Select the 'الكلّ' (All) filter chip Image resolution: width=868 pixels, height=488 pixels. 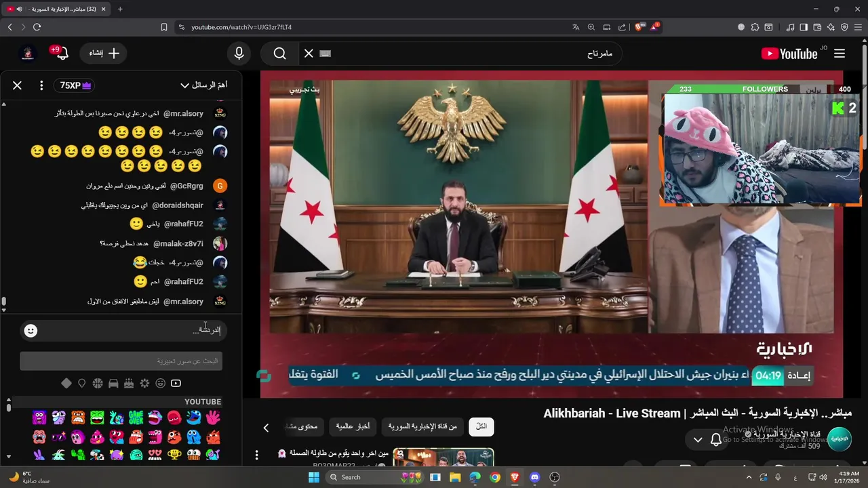click(481, 427)
